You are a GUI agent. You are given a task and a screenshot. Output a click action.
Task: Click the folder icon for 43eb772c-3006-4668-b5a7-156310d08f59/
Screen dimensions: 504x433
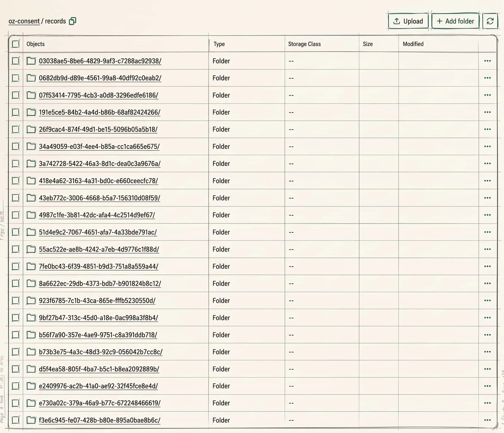[x=31, y=198]
